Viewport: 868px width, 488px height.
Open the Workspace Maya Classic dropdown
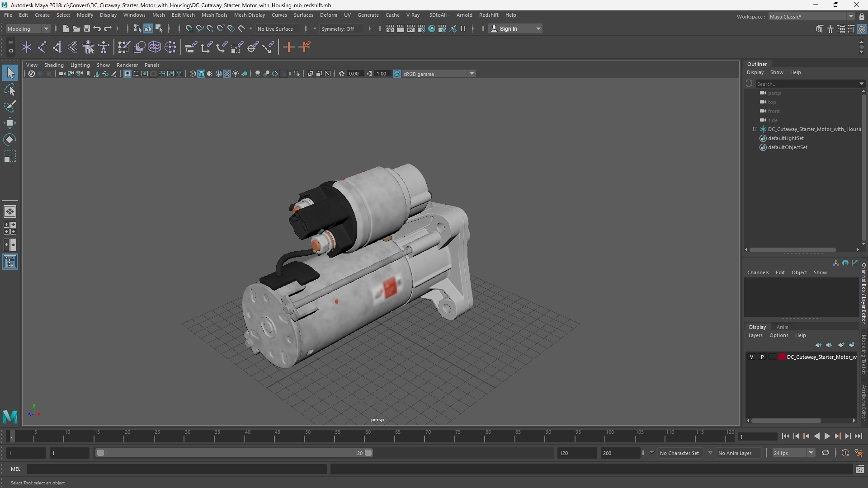coord(811,17)
